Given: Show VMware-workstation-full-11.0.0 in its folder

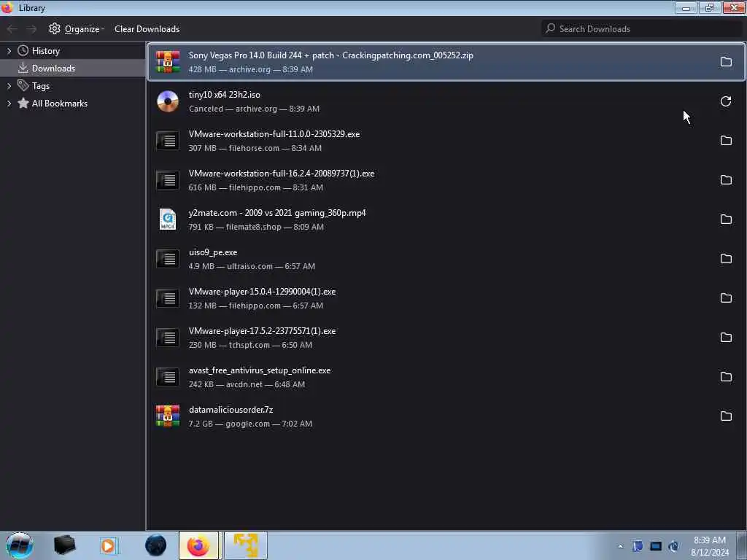Looking at the screenshot, I should [x=726, y=141].
